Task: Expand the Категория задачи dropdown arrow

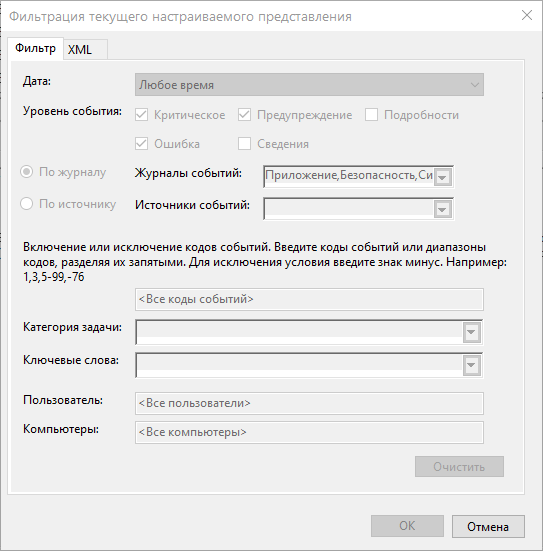Action: 471,332
